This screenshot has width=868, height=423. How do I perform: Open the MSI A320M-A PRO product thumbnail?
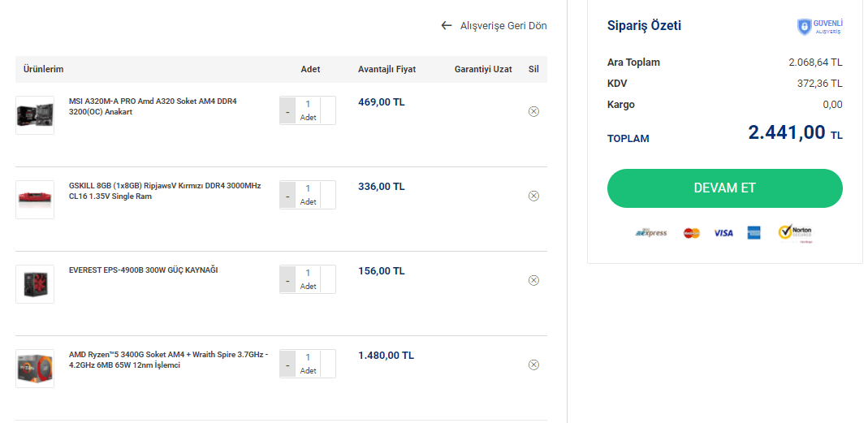point(35,115)
